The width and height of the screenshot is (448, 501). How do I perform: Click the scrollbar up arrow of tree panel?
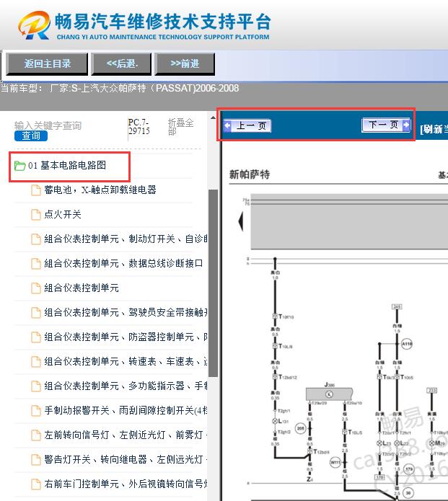point(213,118)
